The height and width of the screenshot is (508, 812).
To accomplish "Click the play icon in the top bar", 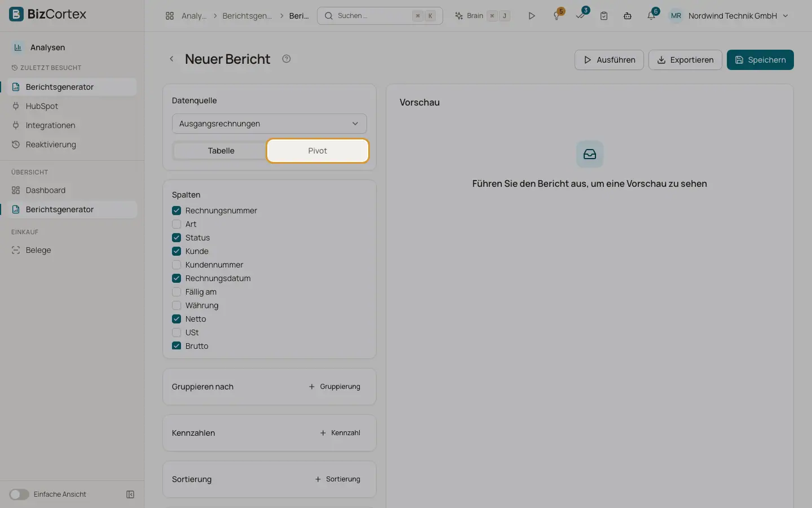I will [531, 16].
